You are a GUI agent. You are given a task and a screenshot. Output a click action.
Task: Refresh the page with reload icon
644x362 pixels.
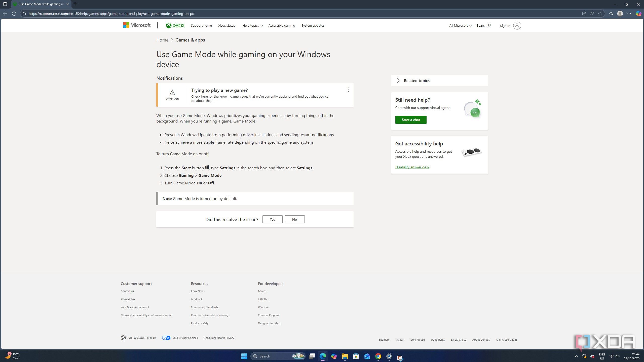coord(14,14)
